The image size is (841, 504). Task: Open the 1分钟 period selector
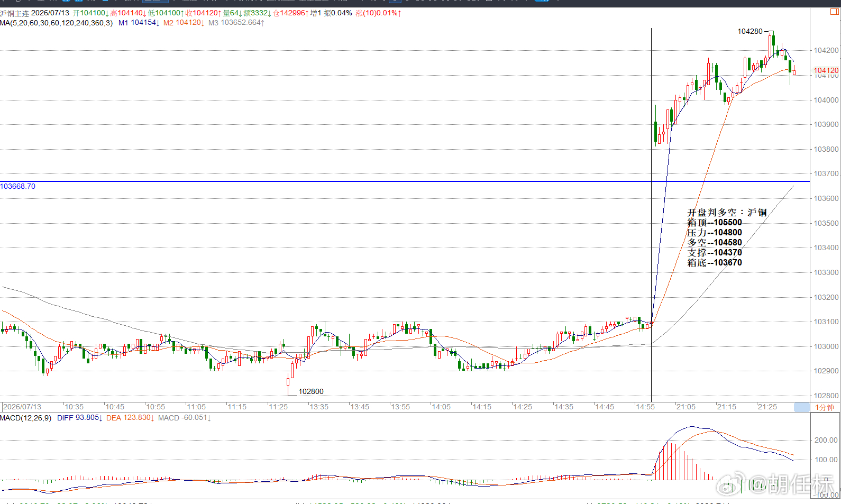pyautogui.click(x=825, y=407)
